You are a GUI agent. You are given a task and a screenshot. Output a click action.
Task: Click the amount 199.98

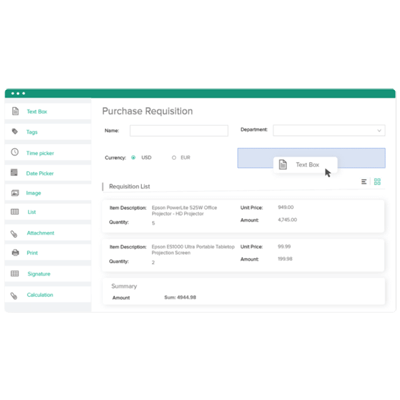[285, 259]
